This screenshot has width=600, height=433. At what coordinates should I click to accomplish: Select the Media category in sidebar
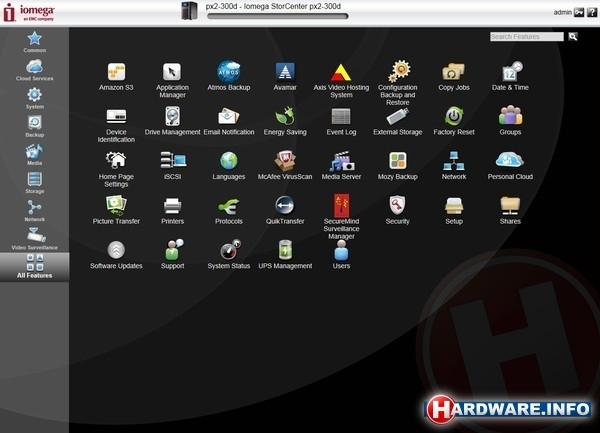(34, 155)
